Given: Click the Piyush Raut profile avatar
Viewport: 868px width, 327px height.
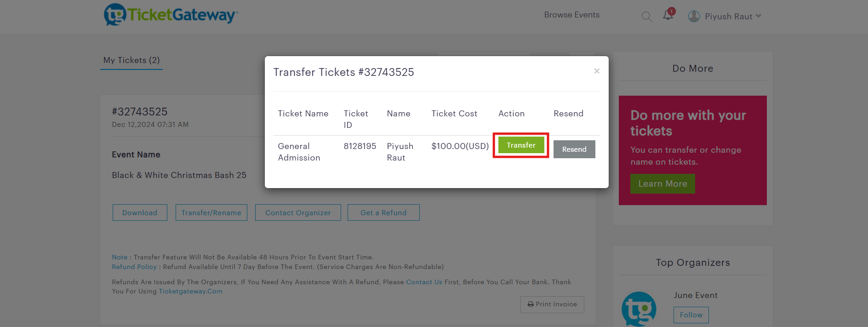Looking at the screenshot, I should [694, 17].
